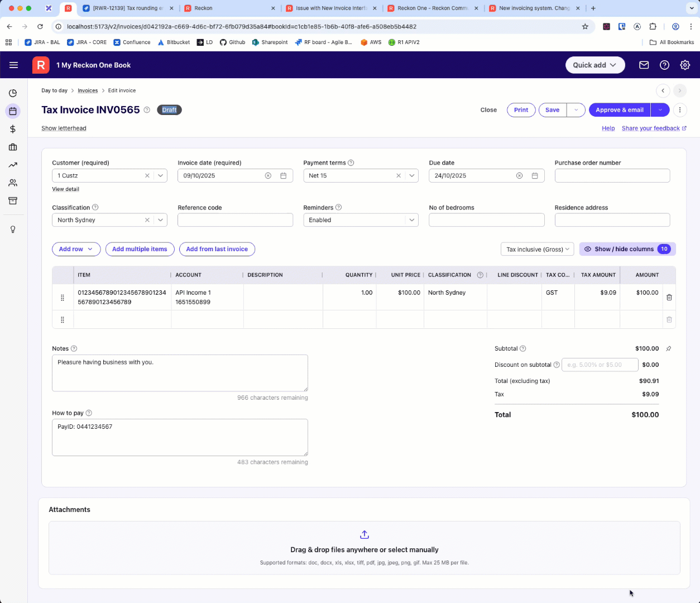700x603 pixels.
Task: Open the briefcase sidebar icon
Action: coord(13,147)
